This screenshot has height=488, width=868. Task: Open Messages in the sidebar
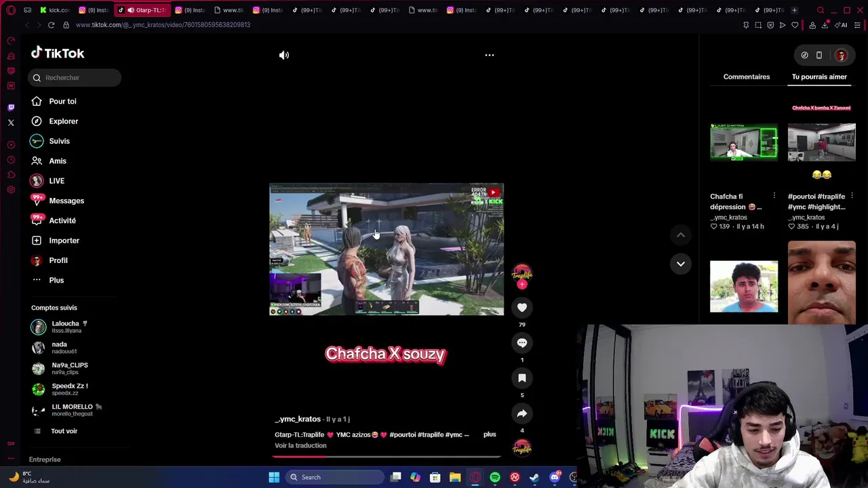66,201
